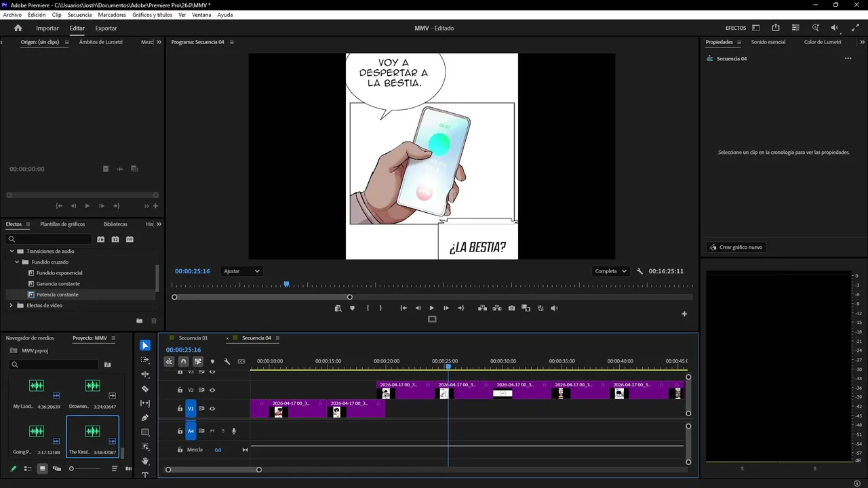Click the Extract button in Program monitor

tap(497, 308)
